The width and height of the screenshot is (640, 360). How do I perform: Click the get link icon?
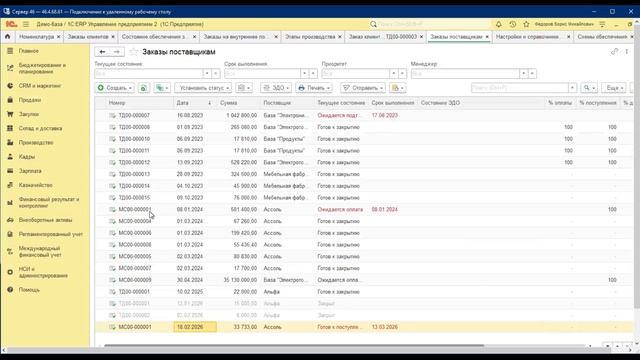(614, 52)
